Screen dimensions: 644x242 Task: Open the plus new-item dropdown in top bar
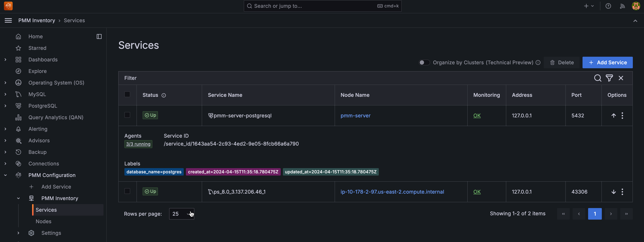coord(589,6)
